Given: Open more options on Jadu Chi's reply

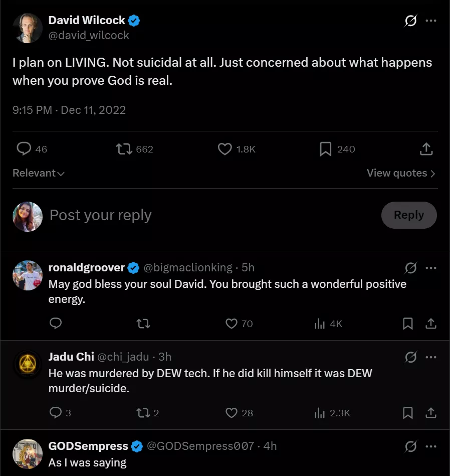Looking at the screenshot, I should 430,357.
